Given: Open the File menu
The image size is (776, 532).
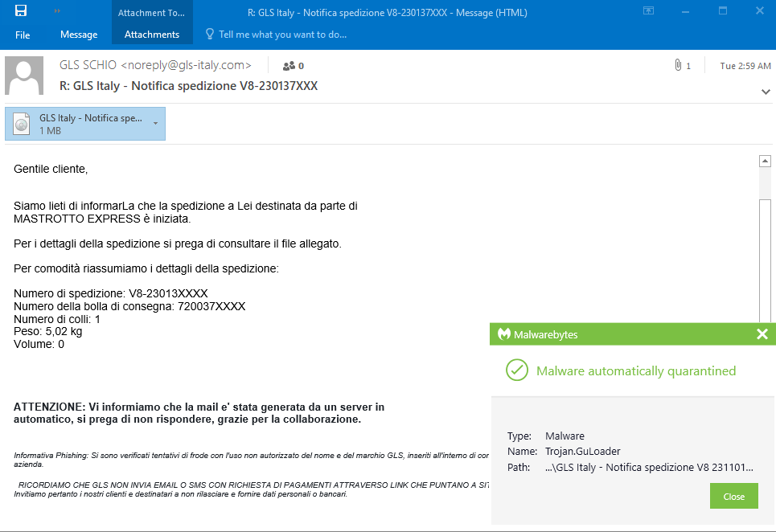Looking at the screenshot, I should pos(23,35).
